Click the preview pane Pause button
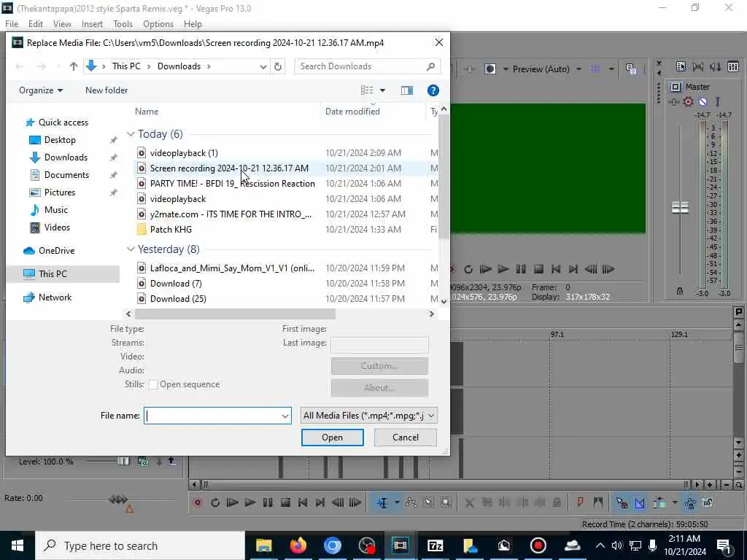747x560 pixels. coord(521,269)
